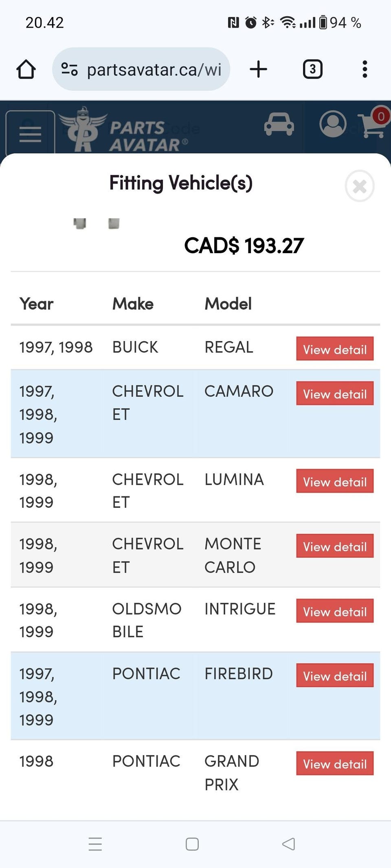This screenshot has width=391, height=868.
Task: Open the browser three-dot menu
Action: pos(365,69)
